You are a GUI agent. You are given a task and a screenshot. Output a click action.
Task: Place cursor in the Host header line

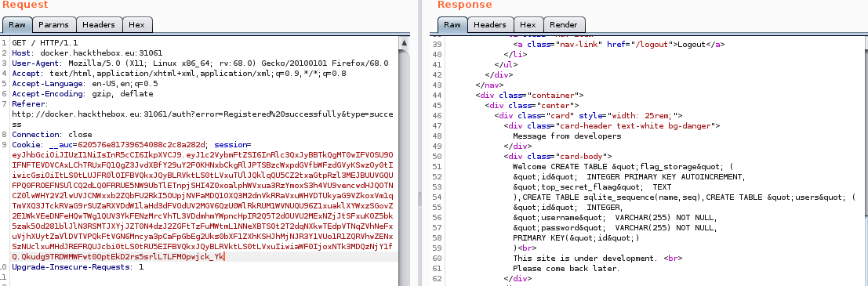87,53
